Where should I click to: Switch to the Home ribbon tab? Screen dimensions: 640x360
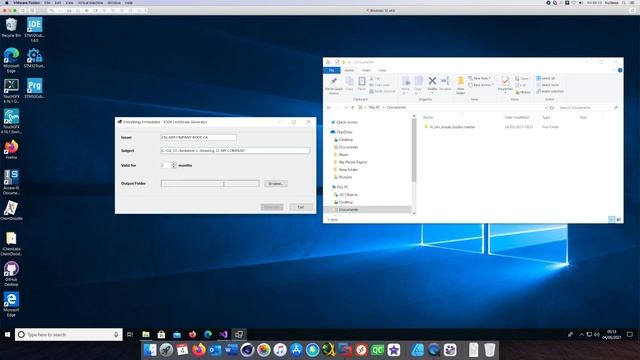click(349, 70)
